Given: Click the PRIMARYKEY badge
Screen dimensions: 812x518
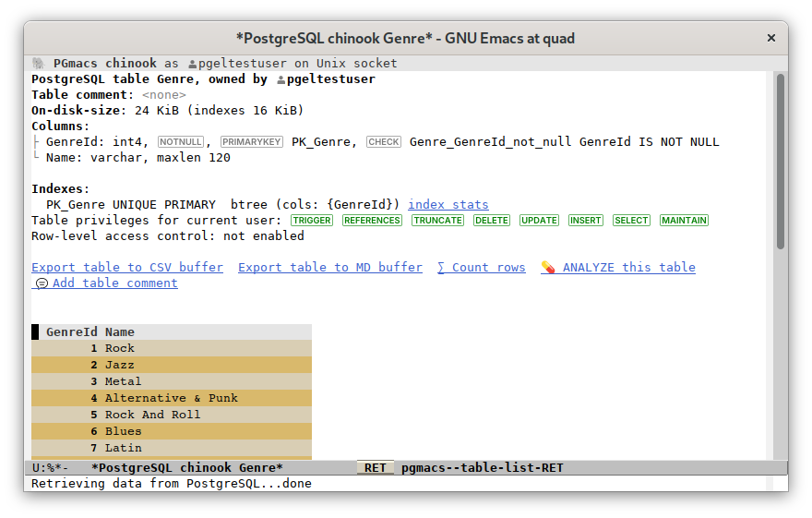Looking at the screenshot, I should [252, 142].
